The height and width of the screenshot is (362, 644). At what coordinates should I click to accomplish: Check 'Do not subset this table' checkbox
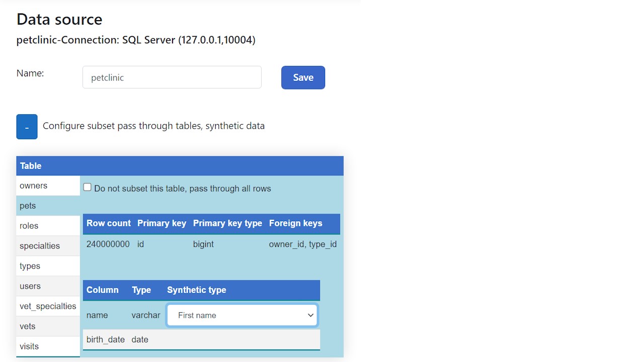(88, 188)
